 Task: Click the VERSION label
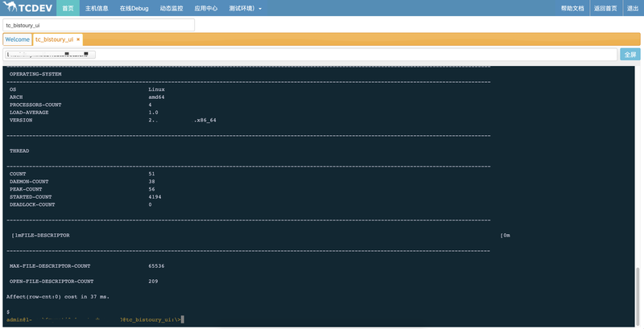tap(21, 120)
